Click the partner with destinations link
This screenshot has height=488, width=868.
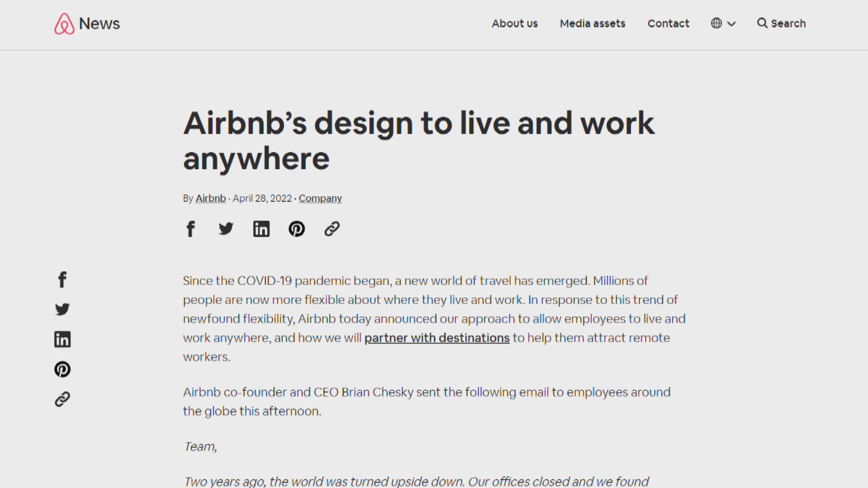tap(437, 338)
